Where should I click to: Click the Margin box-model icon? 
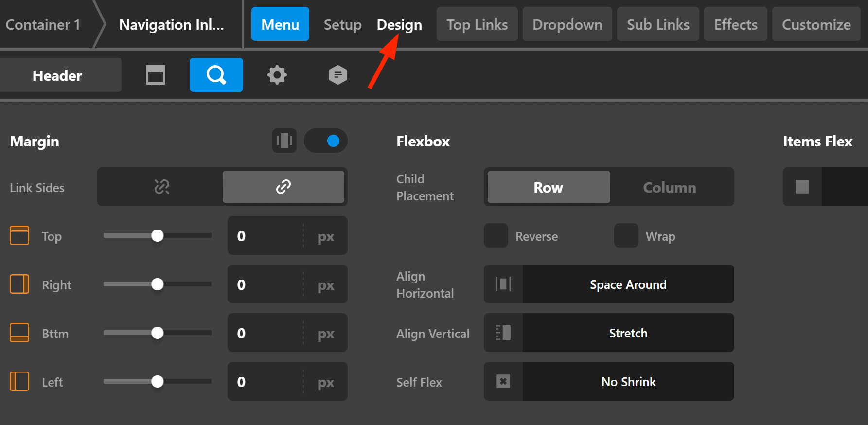click(x=284, y=141)
